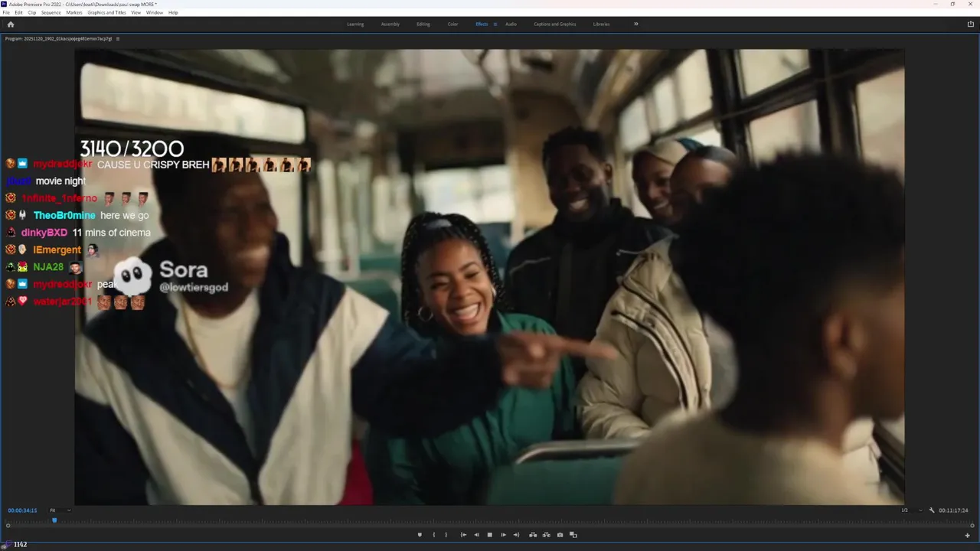The image size is (980, 551).
Task: Open the Sequence menu
Action: (x=51, y=12)
